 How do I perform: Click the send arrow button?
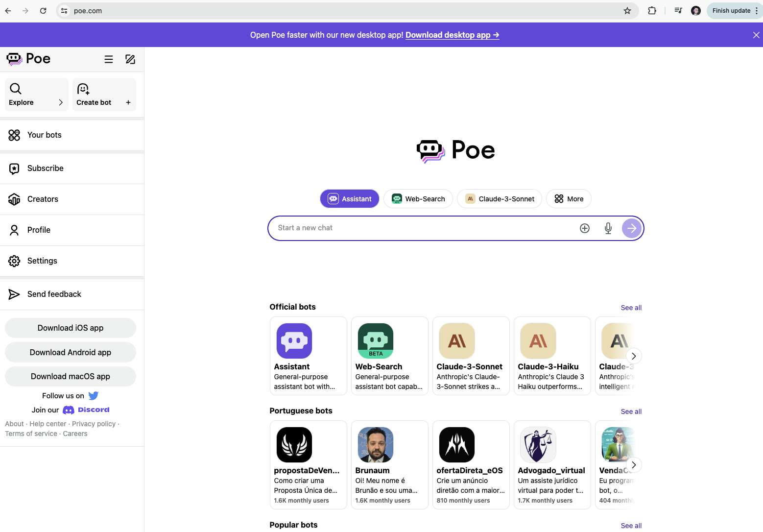(632, 228)
